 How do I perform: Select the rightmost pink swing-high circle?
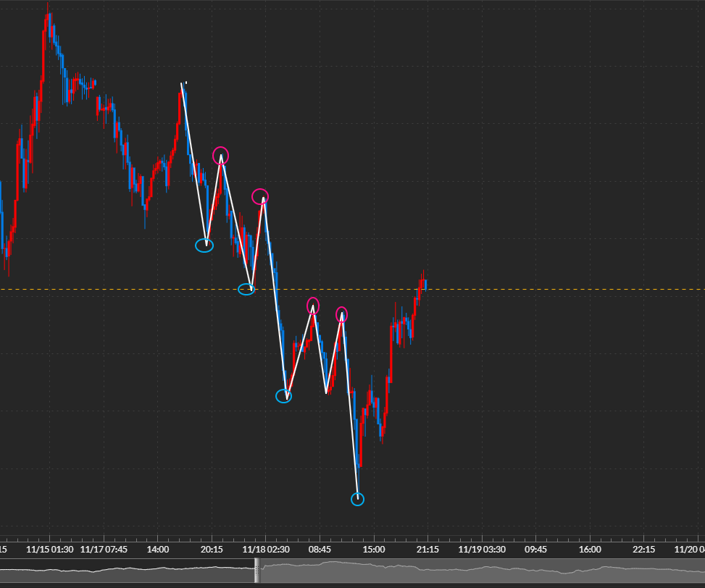(341, 314)
